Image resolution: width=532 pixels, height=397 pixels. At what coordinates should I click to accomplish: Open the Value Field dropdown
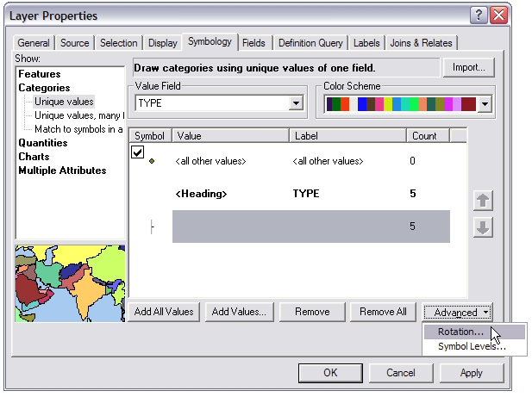[296, 103]
